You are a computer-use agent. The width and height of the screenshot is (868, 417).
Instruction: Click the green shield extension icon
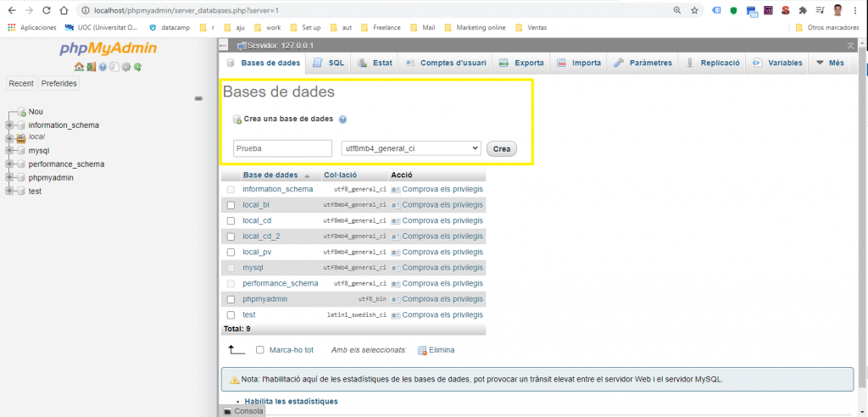pyautogui.click(x=733, y=10)
